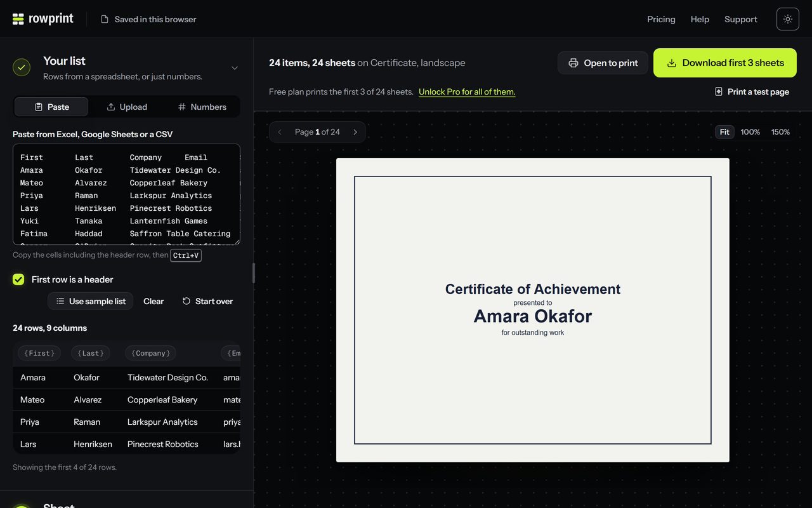Click the Ctrl+V keyboard hint
This screenshot has height=508, width=812.
186,255
